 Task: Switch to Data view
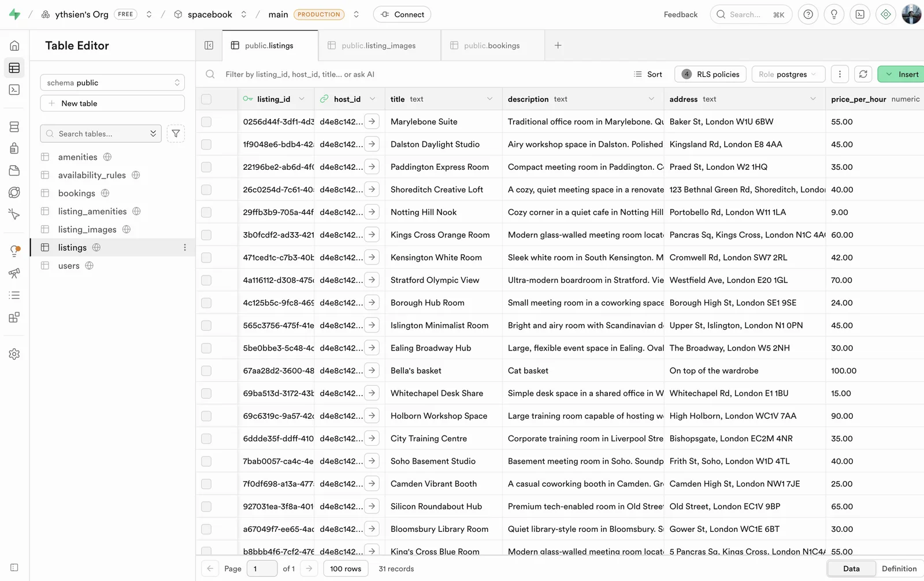851,568
